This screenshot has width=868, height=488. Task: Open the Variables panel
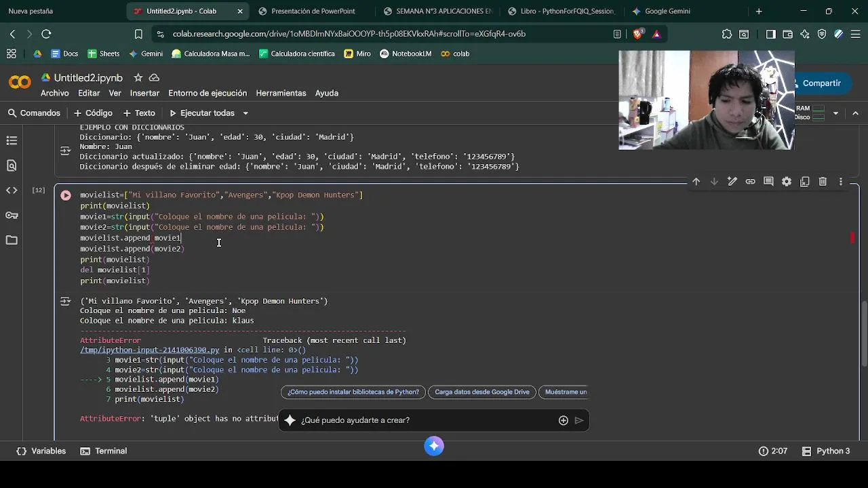click(x=41, y=451)
